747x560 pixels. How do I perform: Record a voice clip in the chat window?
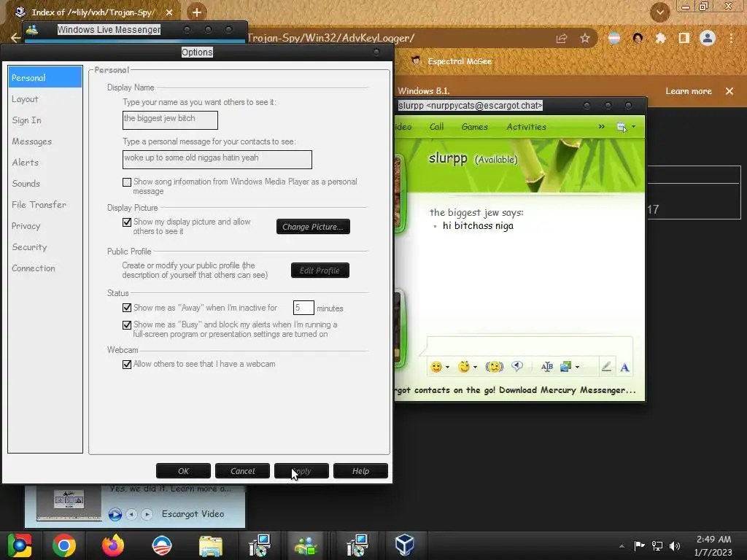pos(517,366)
